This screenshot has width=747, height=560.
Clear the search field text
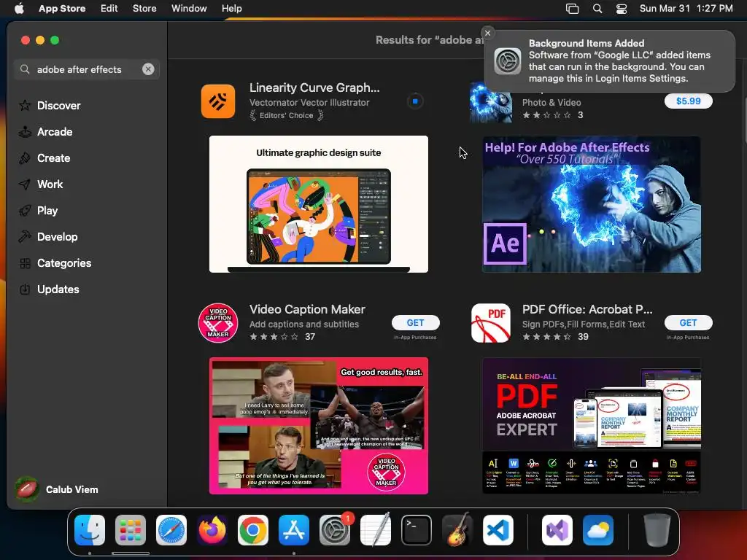click(148, 69)
